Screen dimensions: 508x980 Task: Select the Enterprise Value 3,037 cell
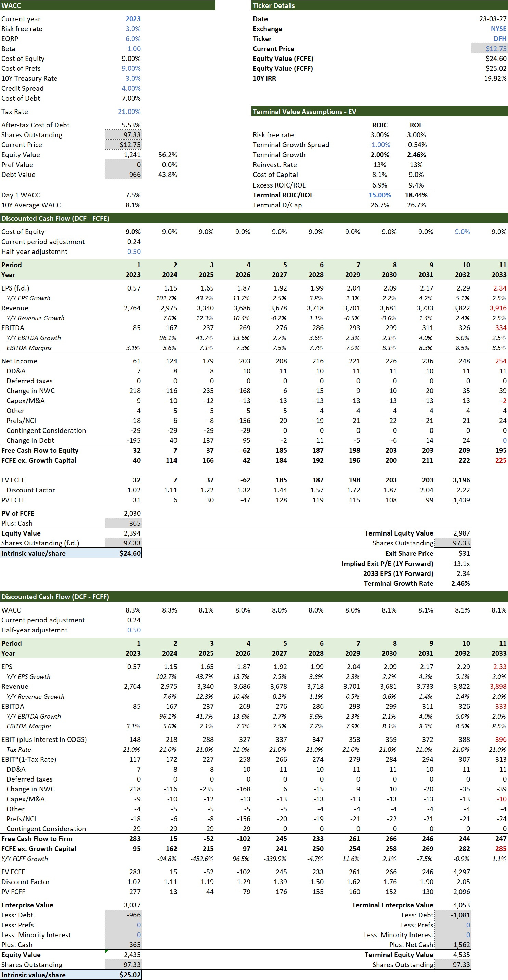tap(132, 904)
